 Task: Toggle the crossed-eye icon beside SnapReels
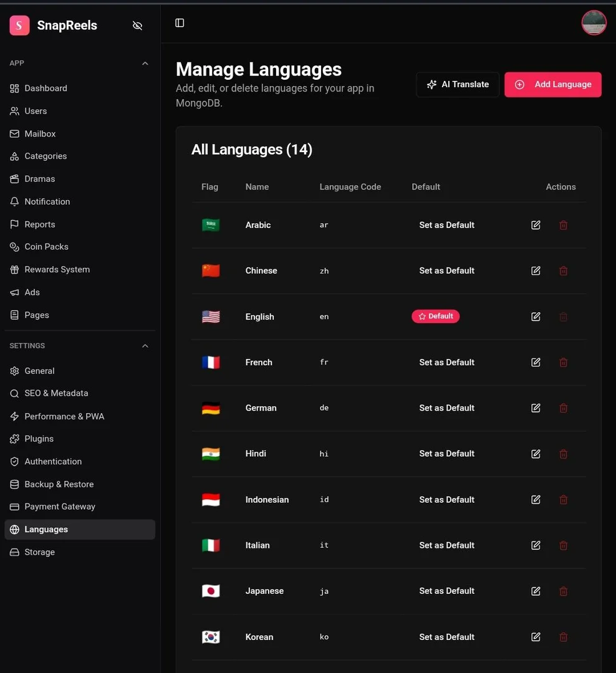click(x=137, y=26)
